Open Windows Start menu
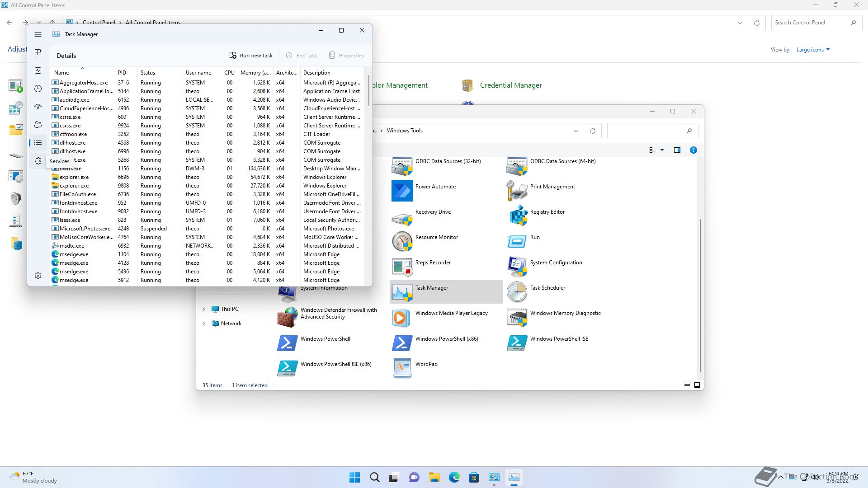Screen dimensions: 868x488 coord(355,477)
